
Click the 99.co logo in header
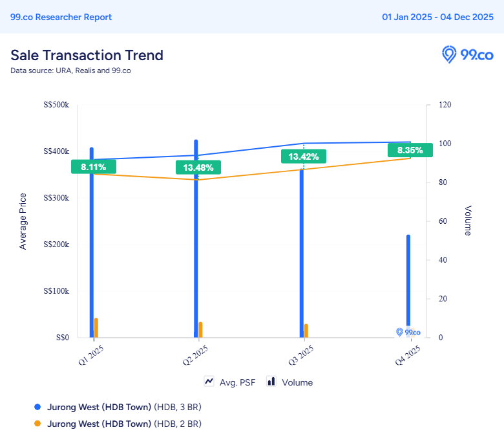468,55
